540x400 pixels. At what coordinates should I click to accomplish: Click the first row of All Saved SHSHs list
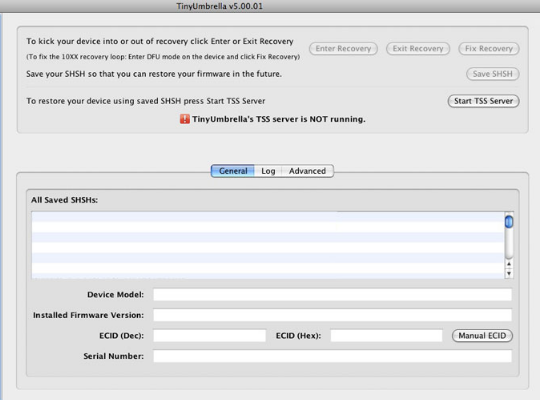tap(268, 217)
